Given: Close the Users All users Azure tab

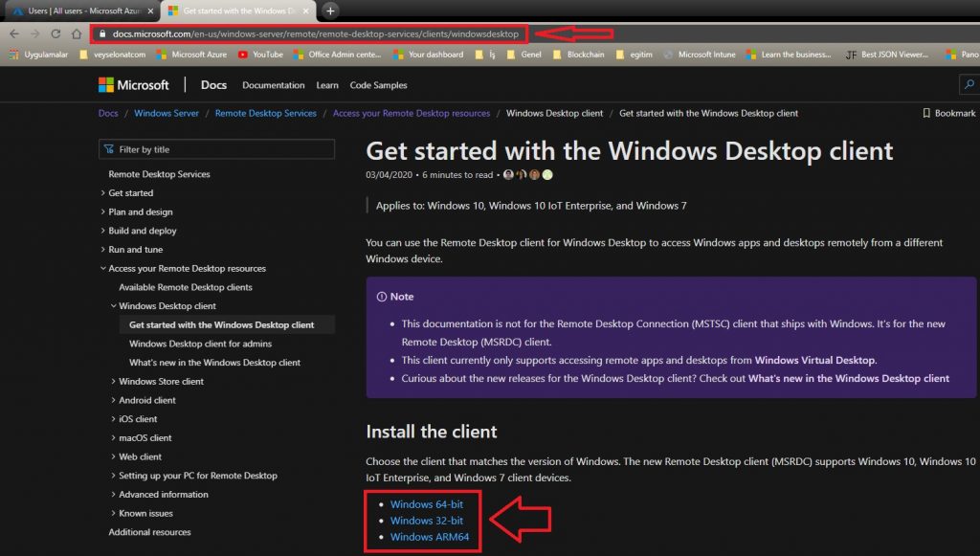Looking at the screenshot, I should click(x=150, y=11).
